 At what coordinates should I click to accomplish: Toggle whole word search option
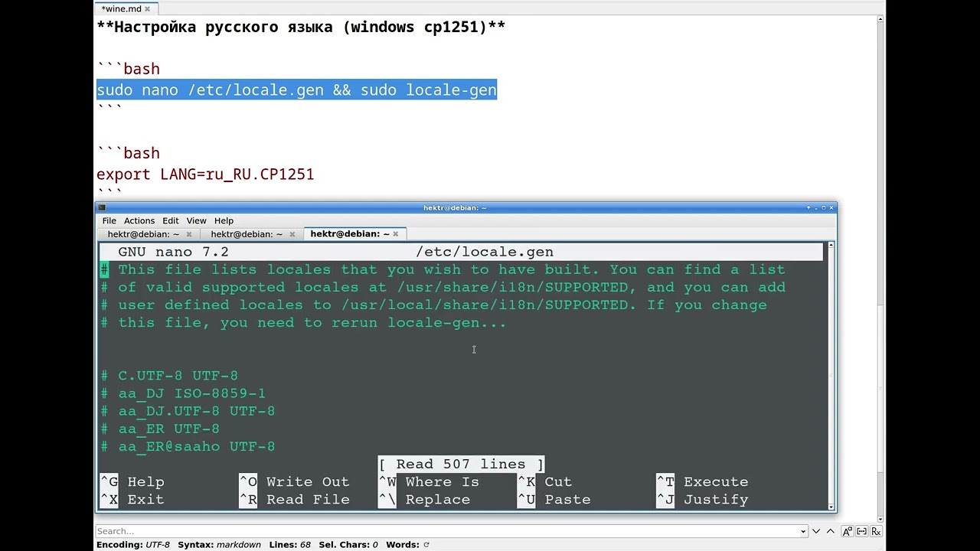862,531
